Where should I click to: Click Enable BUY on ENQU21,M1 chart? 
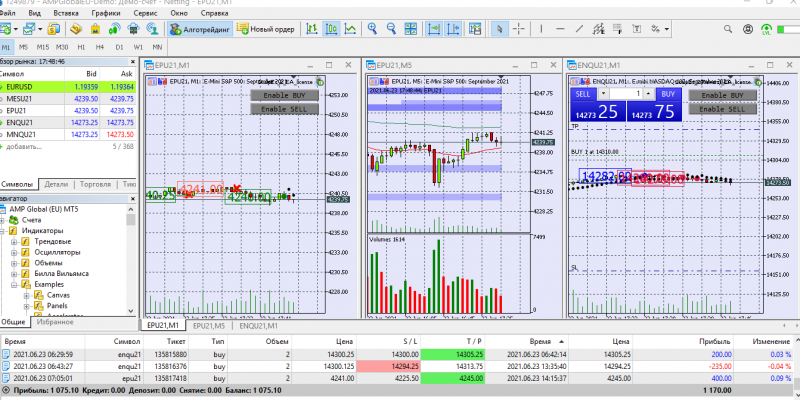click(722, 95)
